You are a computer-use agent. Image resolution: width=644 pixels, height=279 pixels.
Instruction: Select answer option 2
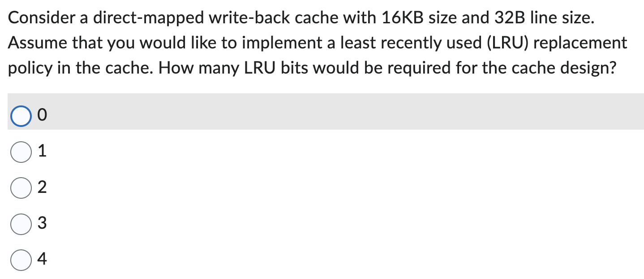21,187
